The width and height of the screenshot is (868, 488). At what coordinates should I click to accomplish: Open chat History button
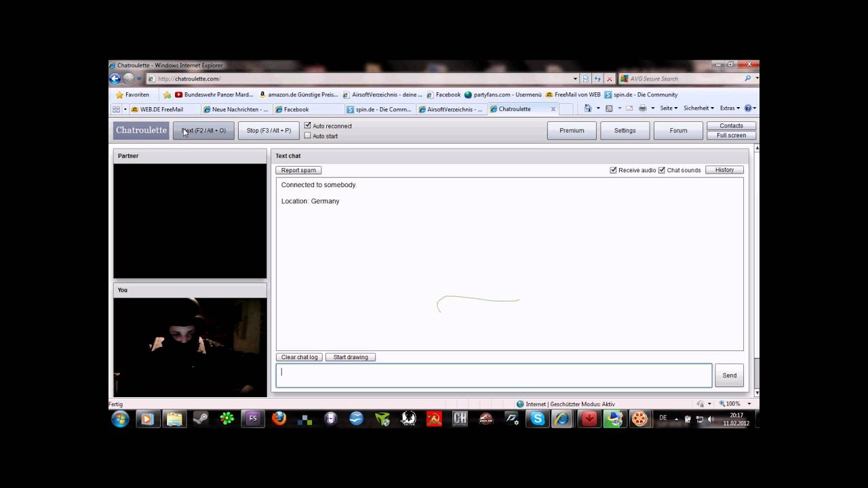(724, 170)
